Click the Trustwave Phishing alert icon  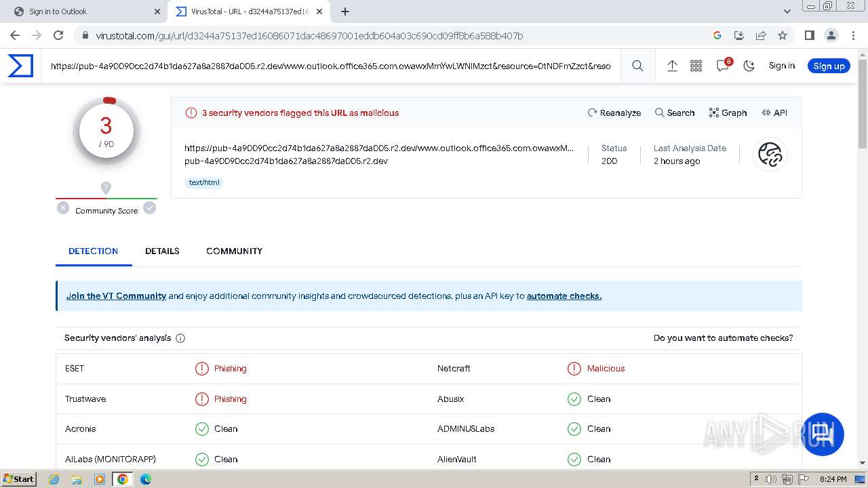click(x=202, y=399)
